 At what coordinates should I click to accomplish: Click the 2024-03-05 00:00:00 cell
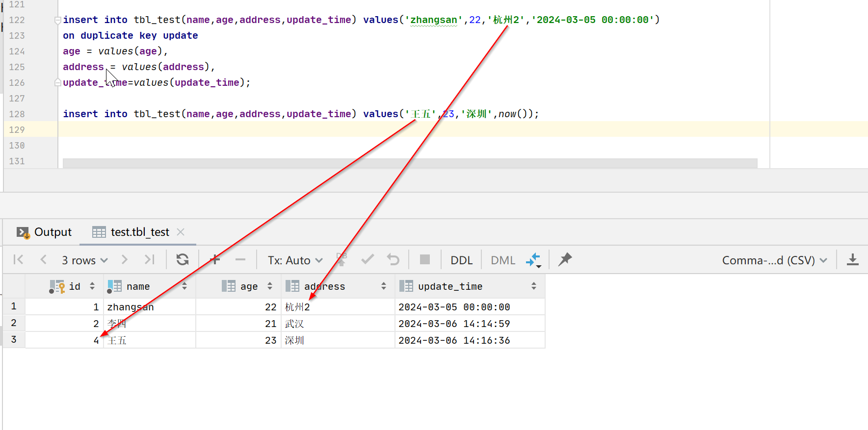pyautogui.click(x=470, y=307)
